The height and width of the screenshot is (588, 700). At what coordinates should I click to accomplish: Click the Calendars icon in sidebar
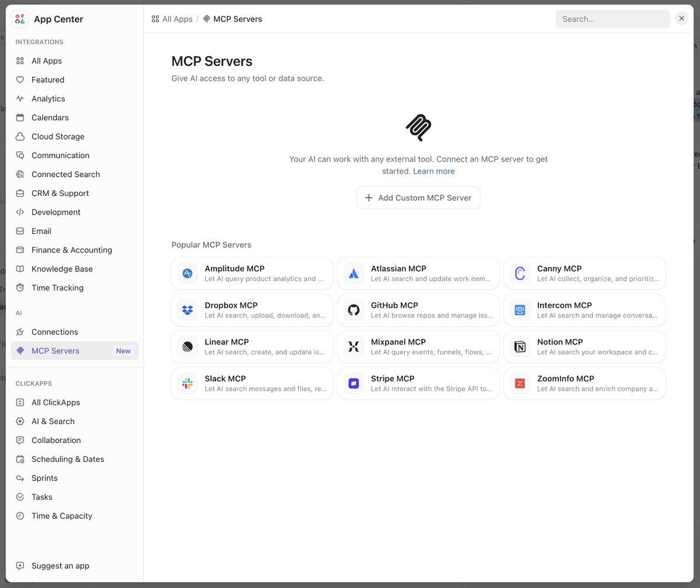[20, 117]
